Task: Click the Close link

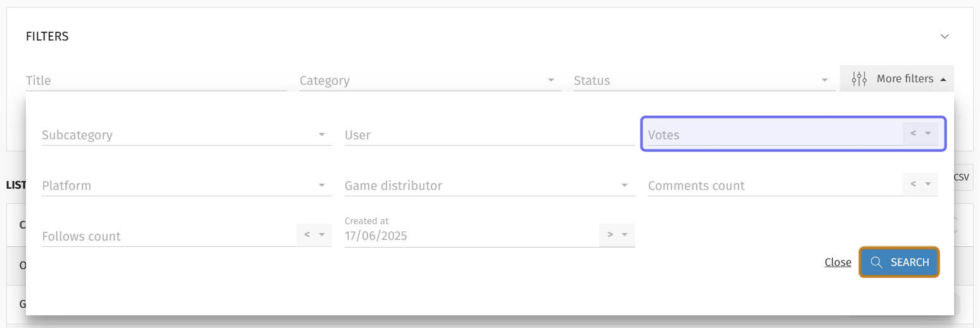Action: (x=838, y=262)
